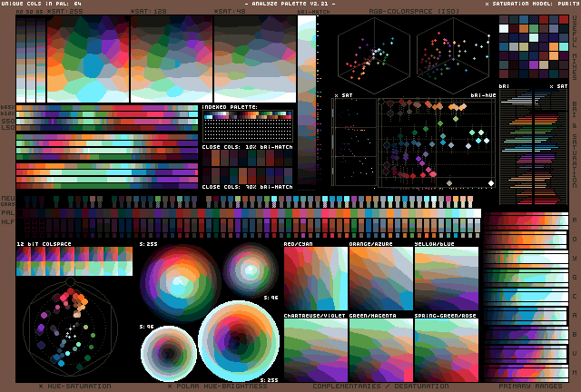The image size is (581, 392).
Task: Select the primary range strip labeled M
Action: (527, 372)
